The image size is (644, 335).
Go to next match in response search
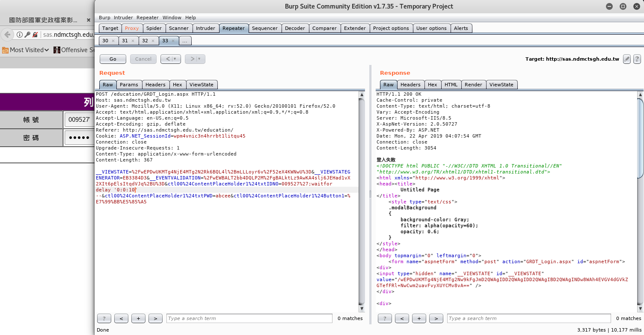click(436, 318)
